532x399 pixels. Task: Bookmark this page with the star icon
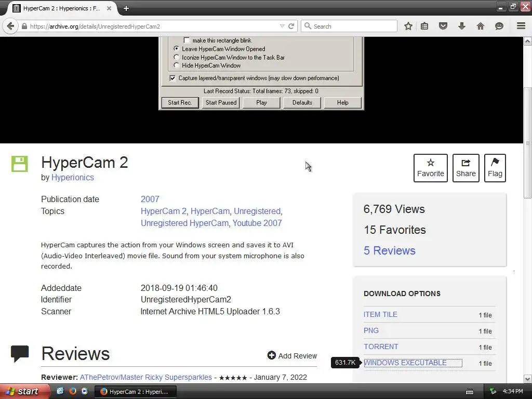(x=408, y=26)
